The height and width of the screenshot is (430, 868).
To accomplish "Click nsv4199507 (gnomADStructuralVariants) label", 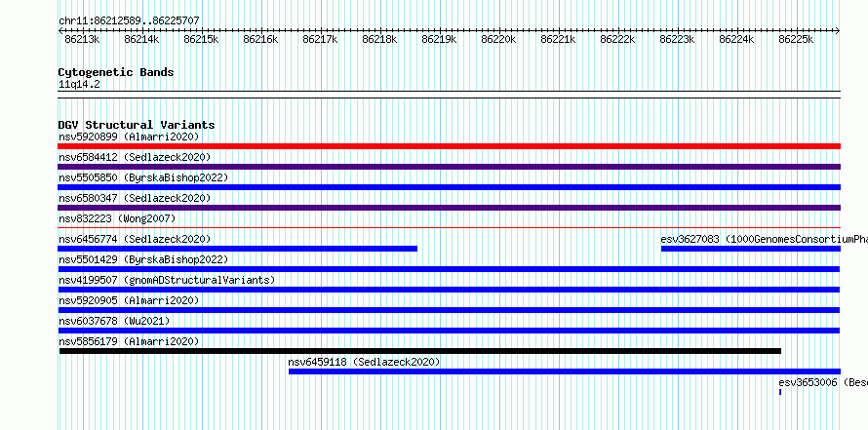I will pos(167,280).
